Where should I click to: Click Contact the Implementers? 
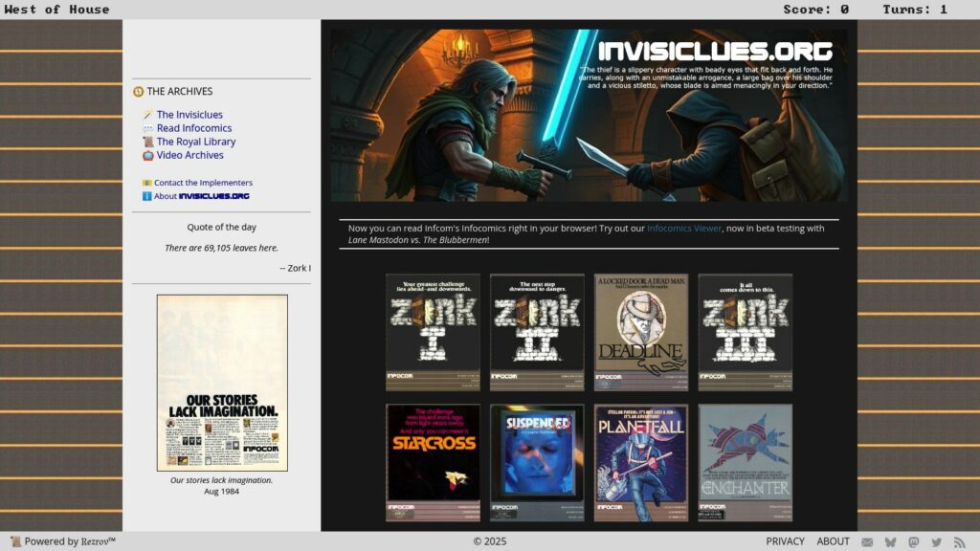click(203, 183)
